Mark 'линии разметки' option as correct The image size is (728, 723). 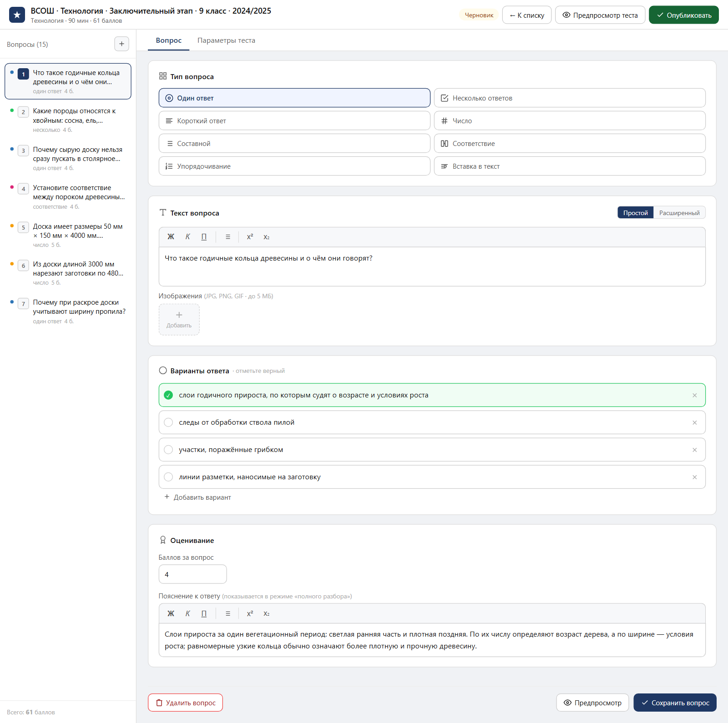pyautogui.click(x=168, y=477)
